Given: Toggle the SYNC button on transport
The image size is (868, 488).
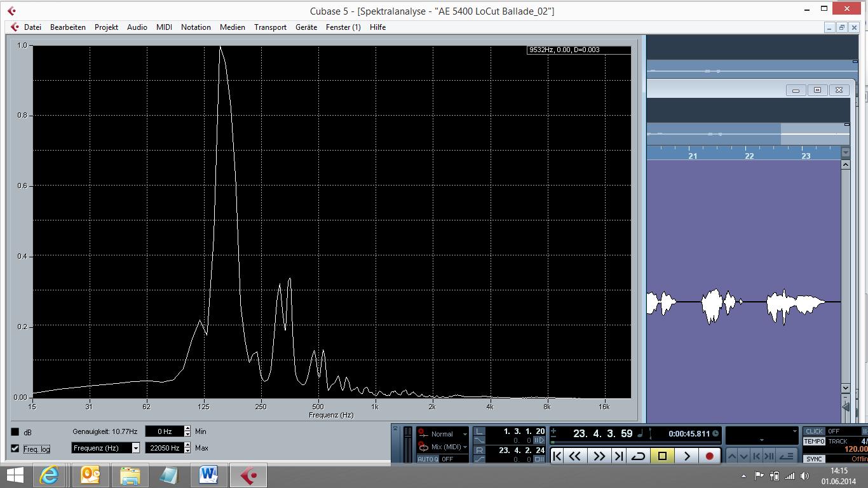Looking at the screenshot, I should [x=814, y=459].
